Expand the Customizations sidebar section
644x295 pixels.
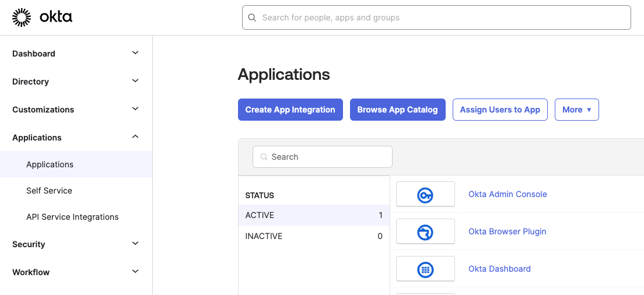pos(135,108)
